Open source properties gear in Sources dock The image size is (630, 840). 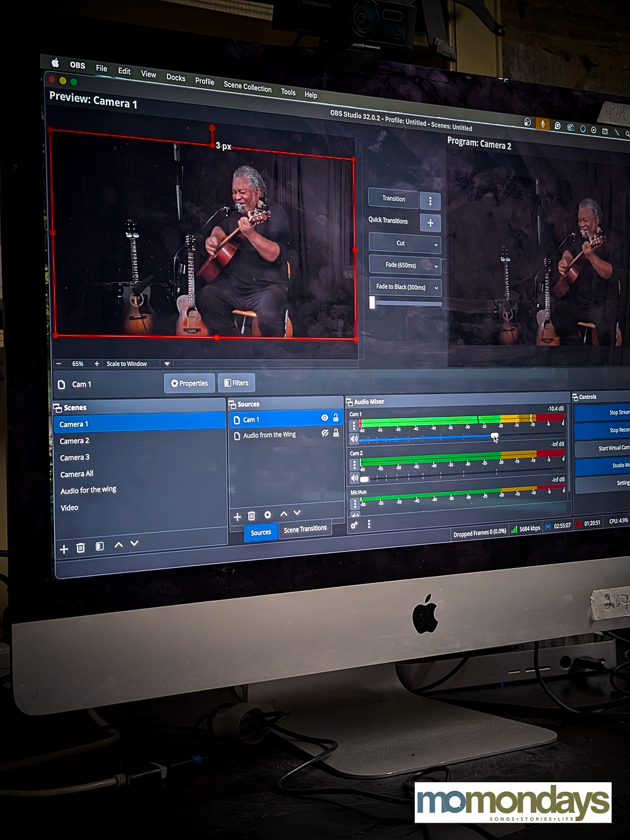[x=267, y=515]
